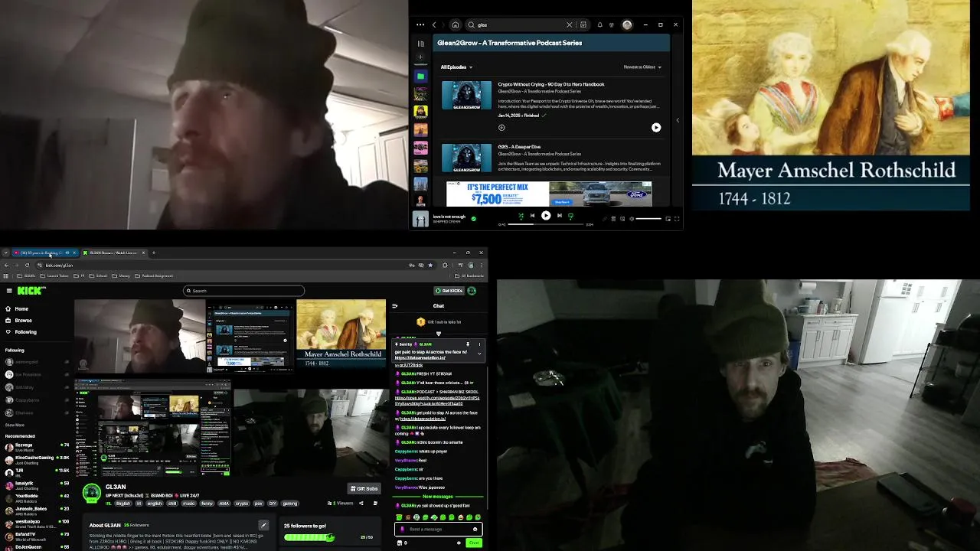Go to Kick Home

[x=17, y=309]
